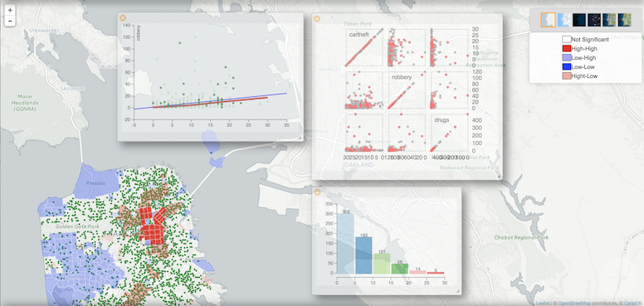644x306 pixels.
Task: Close the scatter matrix panel
Action: 317,18
